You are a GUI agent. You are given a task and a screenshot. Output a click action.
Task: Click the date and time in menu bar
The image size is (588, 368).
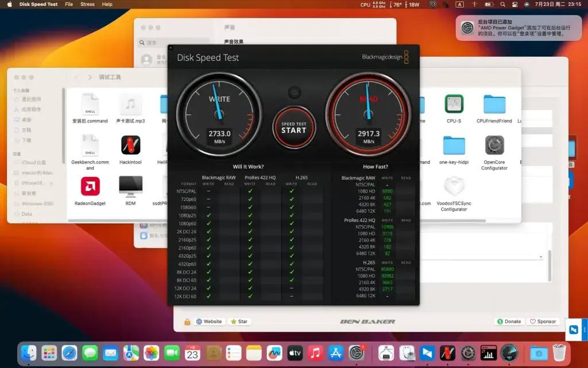click(x=558, y=4)
